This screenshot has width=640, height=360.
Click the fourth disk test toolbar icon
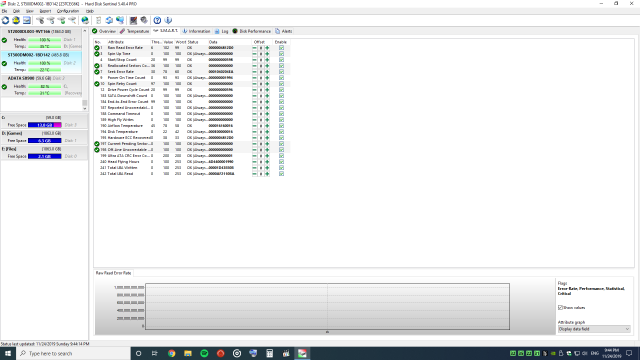[x=72, y=20]
